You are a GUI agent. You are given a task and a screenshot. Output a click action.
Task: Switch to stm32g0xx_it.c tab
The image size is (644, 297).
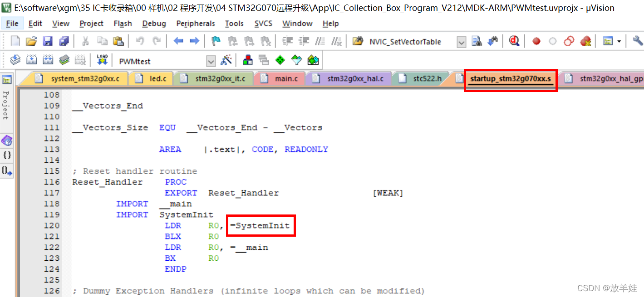pos(215,78)
